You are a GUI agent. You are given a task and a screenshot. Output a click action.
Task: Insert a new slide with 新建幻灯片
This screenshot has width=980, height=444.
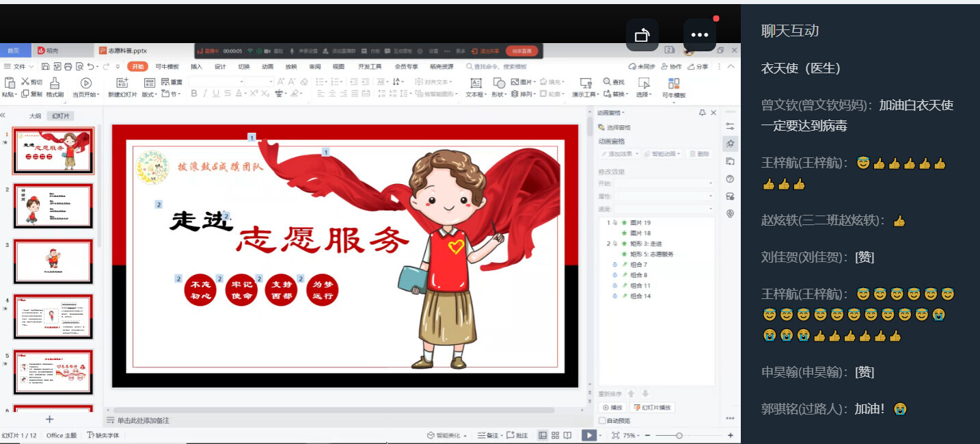122,88
